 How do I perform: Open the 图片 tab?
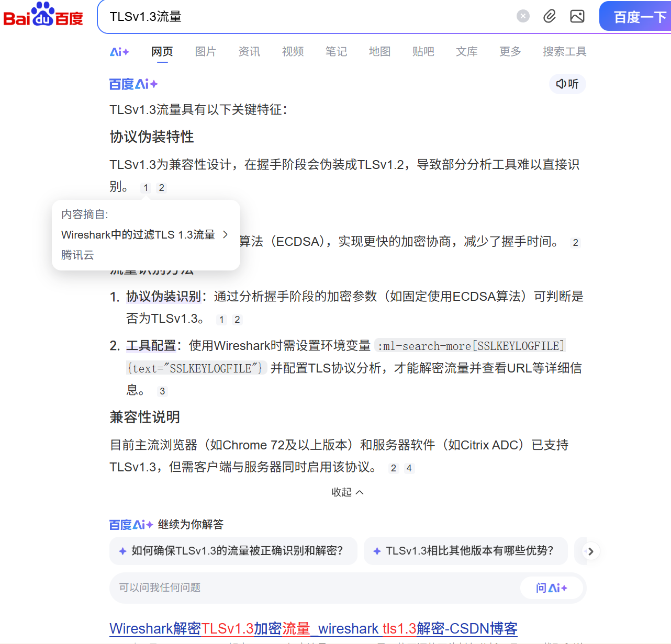(206, 52)
